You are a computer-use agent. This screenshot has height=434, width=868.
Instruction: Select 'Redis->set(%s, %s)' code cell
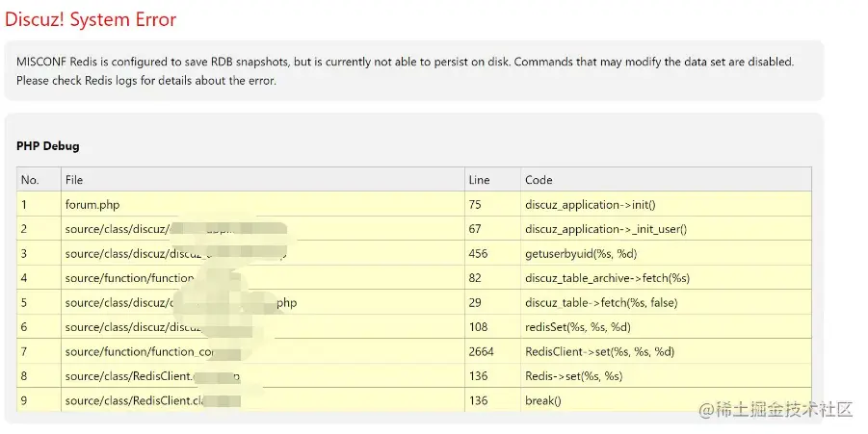[x=666, y=375]
